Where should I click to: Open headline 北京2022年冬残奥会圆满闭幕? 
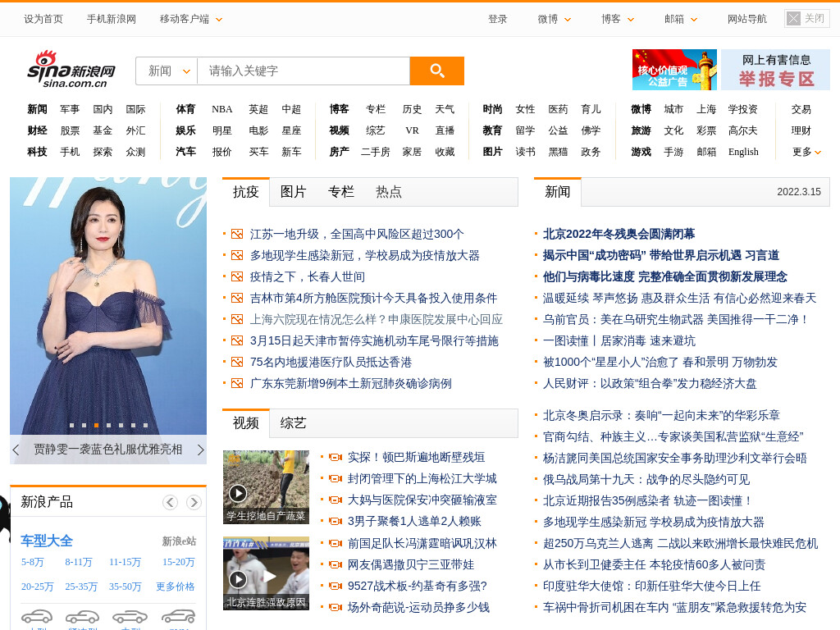(x=619, y=234)
